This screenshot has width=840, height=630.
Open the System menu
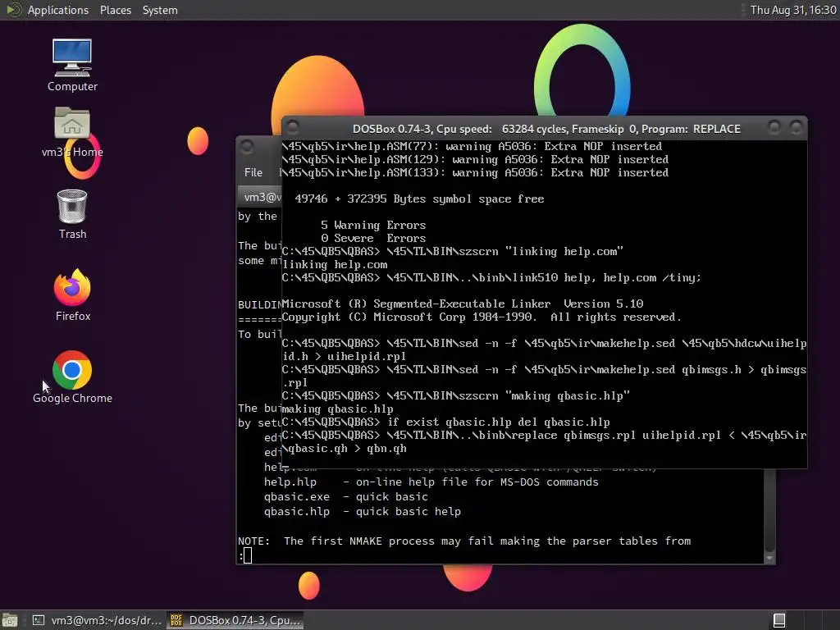160,10
